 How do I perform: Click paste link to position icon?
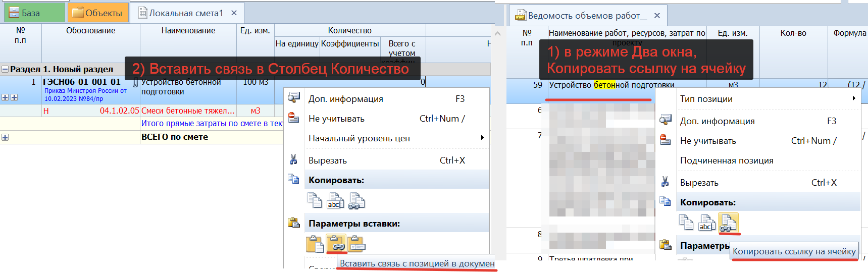coord(336,244)
